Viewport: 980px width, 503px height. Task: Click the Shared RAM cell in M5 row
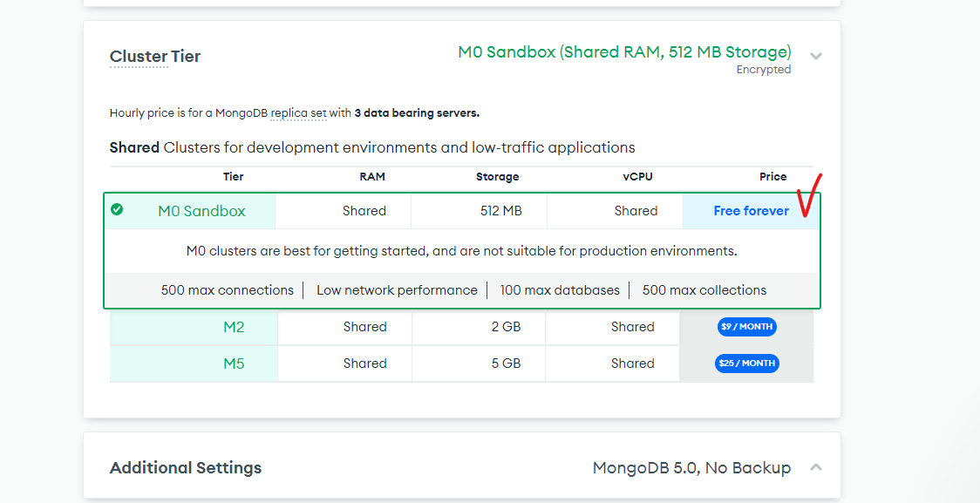pos(345,364)
